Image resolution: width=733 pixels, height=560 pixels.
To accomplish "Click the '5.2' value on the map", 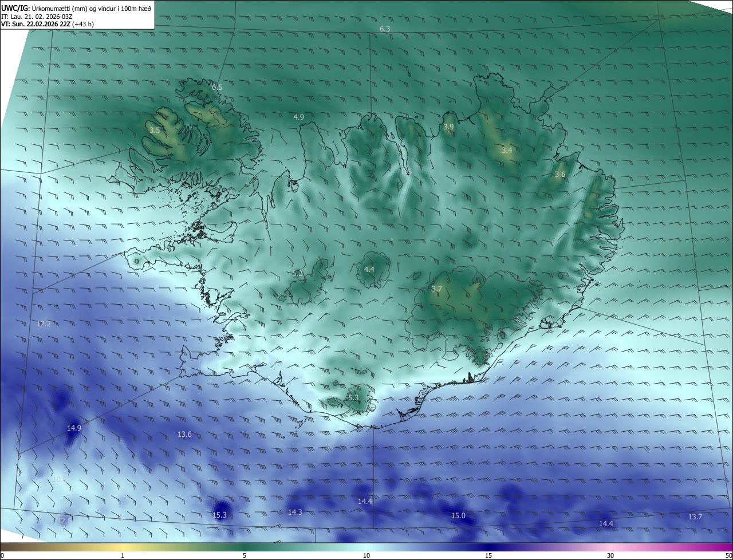I will point(298,274).
